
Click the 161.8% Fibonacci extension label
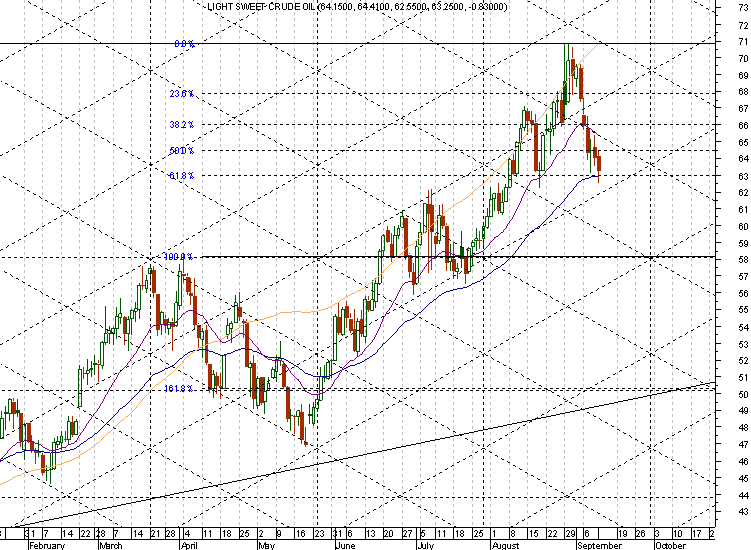pos(179,389)
